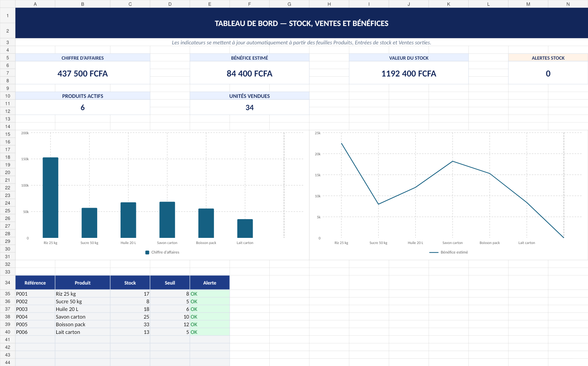Screen dimensions: 588x366
Task: Click the 84 400 FCFA value
Action: coord(250,73)
